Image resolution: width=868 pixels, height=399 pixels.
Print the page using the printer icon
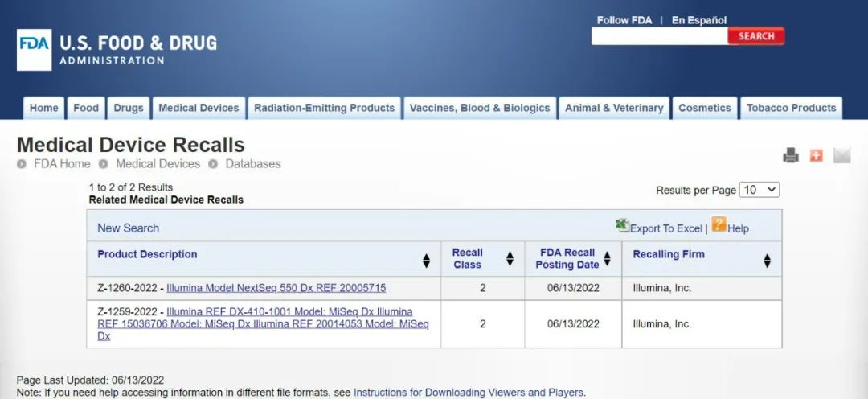791,156
